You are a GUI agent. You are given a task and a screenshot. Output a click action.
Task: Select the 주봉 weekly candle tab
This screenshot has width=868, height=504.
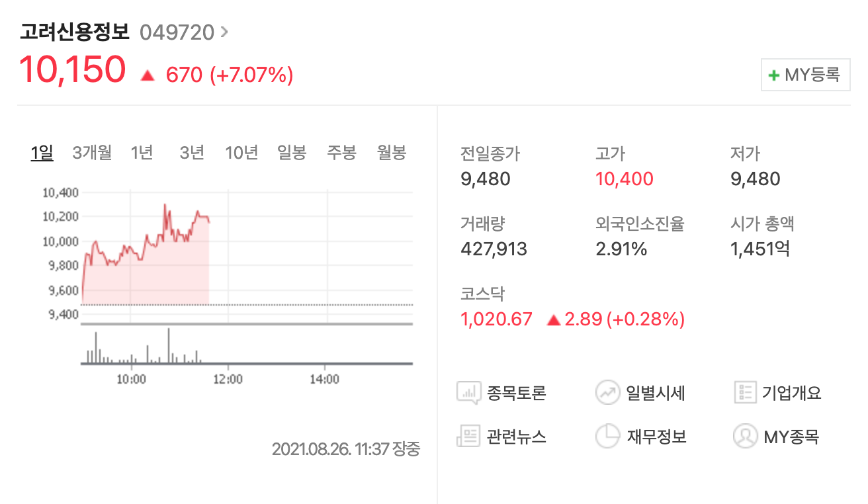point(341,153)
